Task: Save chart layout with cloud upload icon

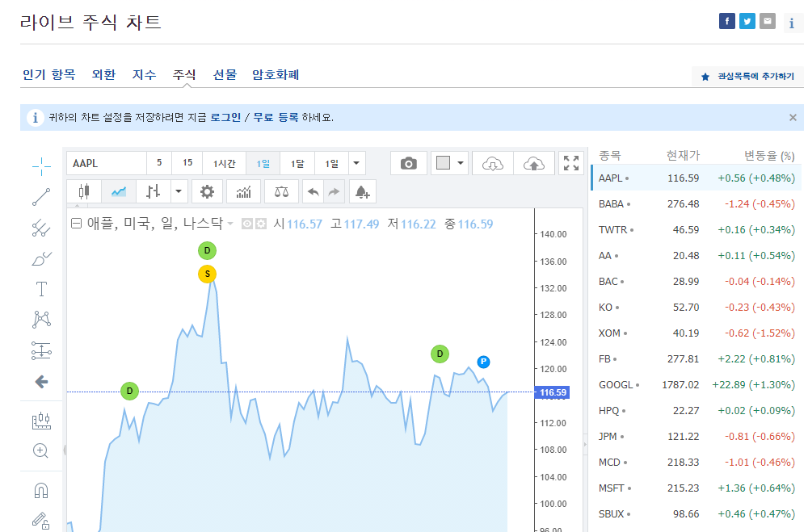Action: point(534,164)
